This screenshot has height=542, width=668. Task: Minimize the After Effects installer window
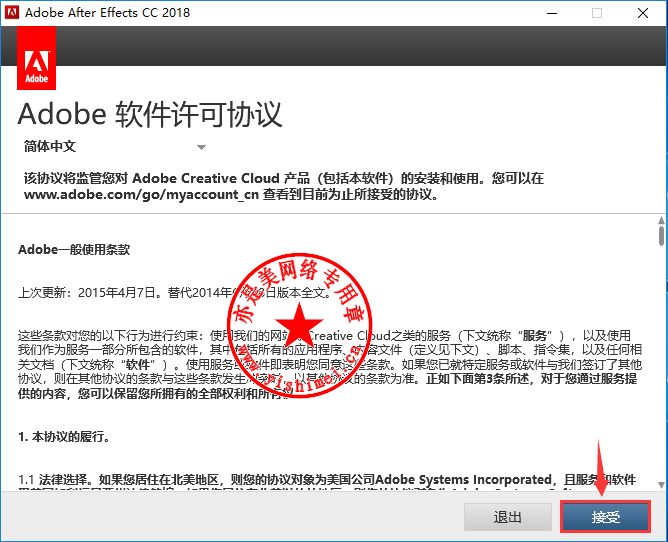click(552, 13)
